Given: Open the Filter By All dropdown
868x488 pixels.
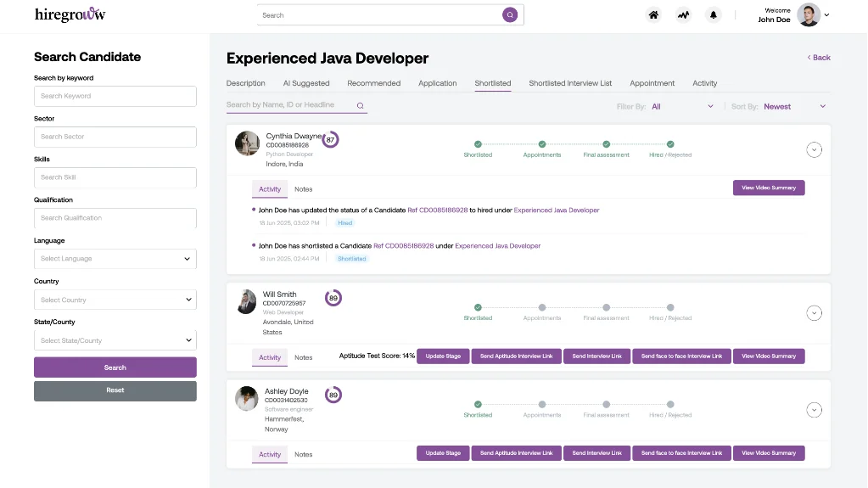Looking at the screenshot, I should coord(682,107).
